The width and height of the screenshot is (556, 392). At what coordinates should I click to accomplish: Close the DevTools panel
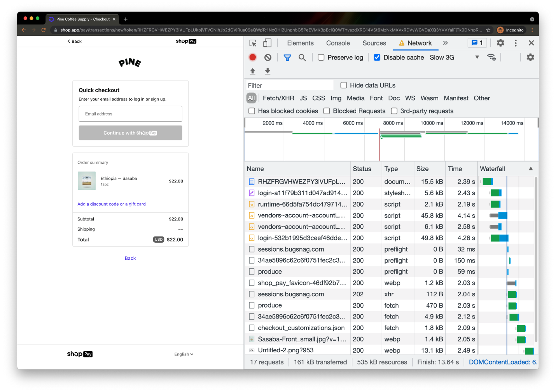click(x=531, y=43)
